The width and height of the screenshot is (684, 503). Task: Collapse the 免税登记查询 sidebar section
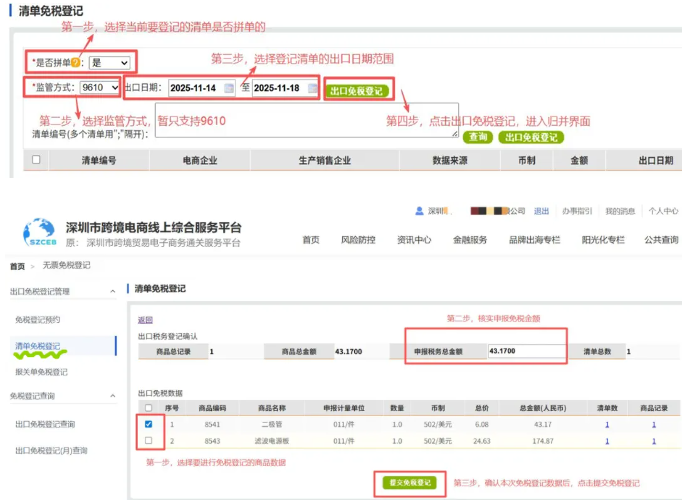[x=113, y=396]
